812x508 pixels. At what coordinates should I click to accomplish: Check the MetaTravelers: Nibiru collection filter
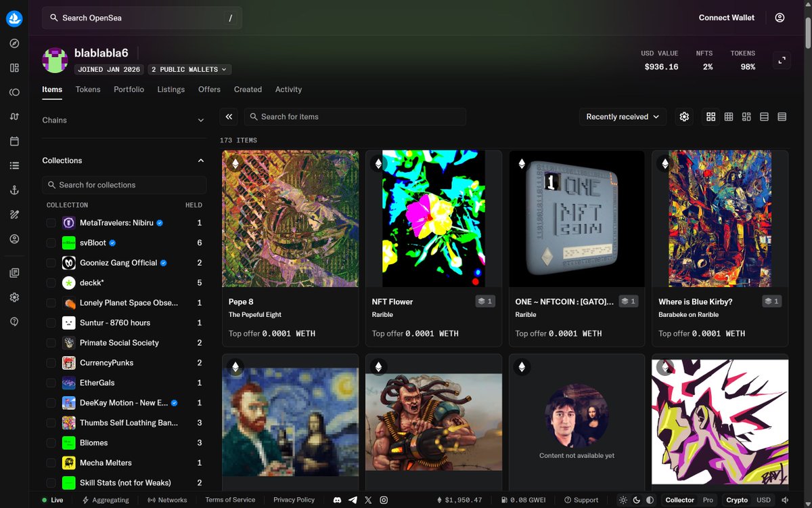[51, 223]
